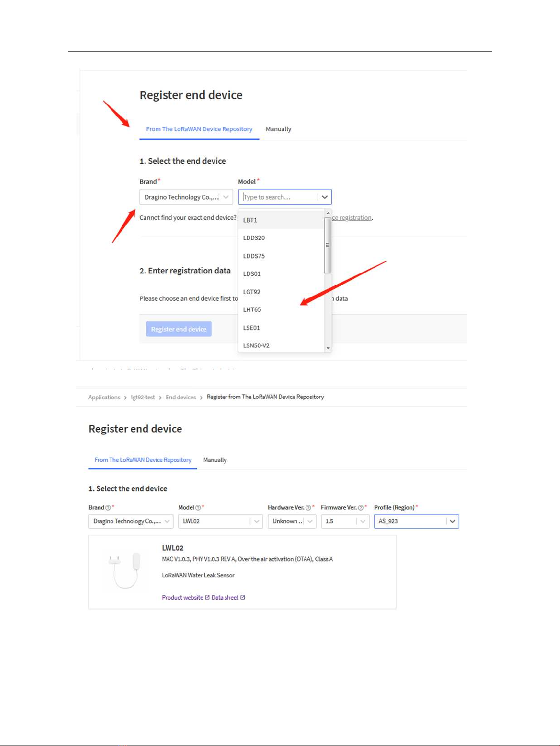The width and height of the screenshot is (560, 746).
Task: Click the blue Register end device button
Action: pos(179,329)
